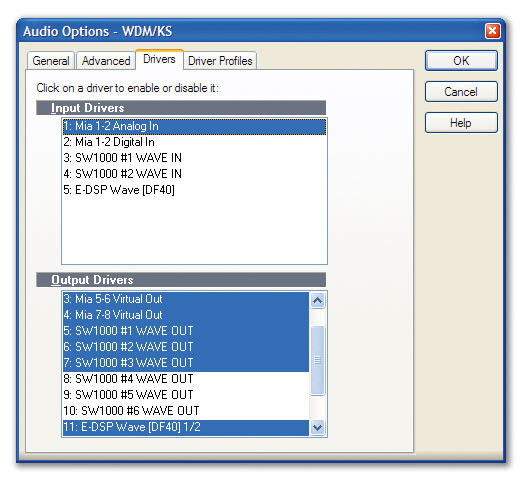Click the Cancel button
The width and height of the screenshot is (524, 486).
point(461,92)
